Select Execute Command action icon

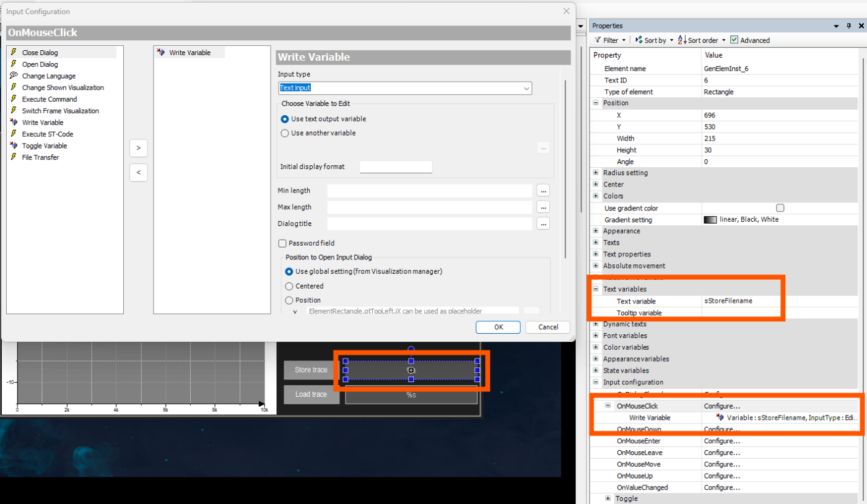13,99
